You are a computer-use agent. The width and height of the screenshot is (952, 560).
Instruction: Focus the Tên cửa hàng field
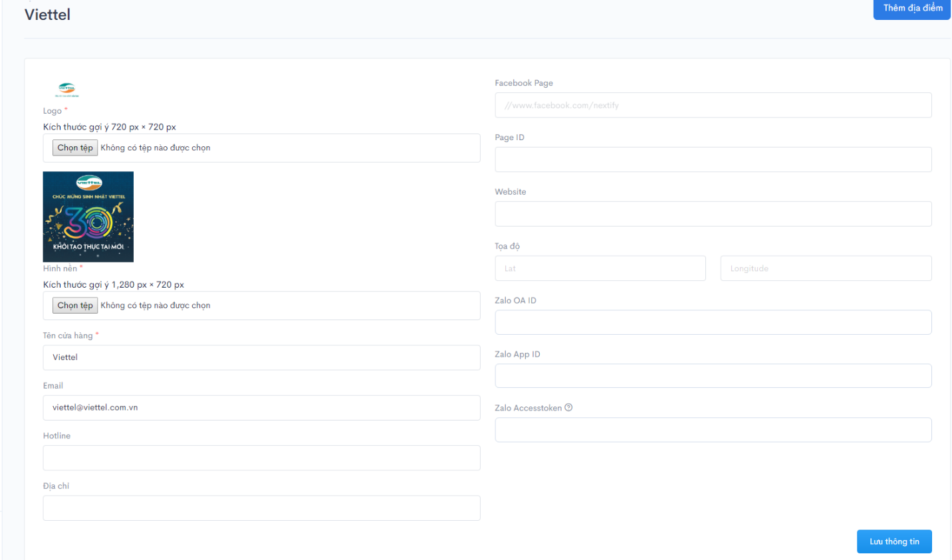tap(261, 357)
